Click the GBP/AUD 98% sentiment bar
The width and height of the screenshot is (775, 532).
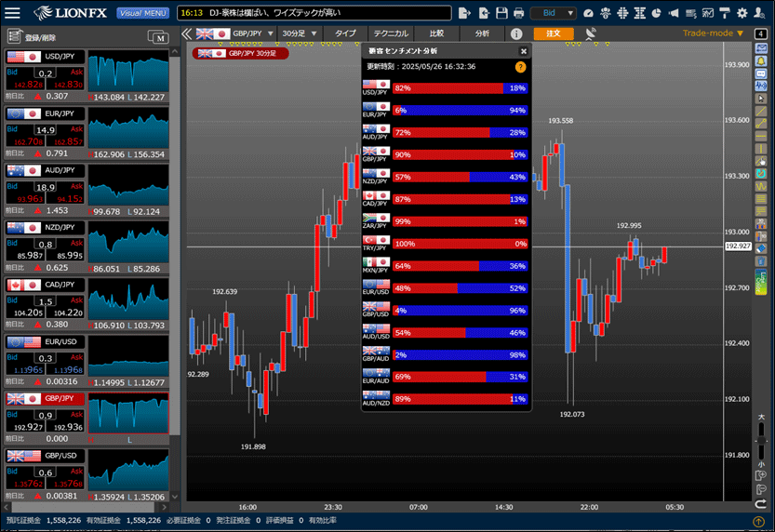point(461,355)
